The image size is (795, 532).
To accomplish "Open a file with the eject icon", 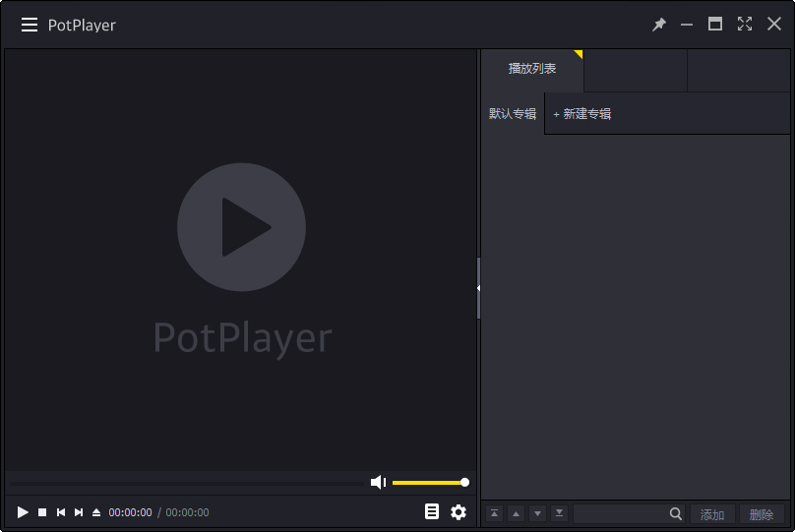I will click(96, 512).
